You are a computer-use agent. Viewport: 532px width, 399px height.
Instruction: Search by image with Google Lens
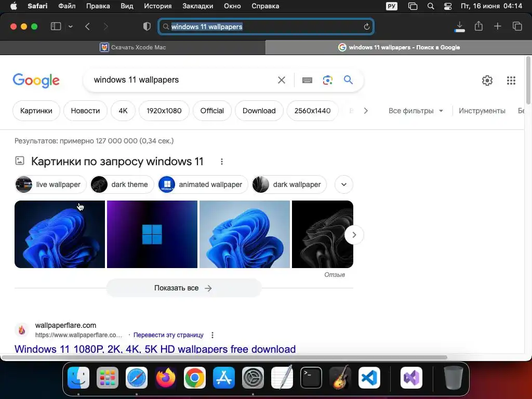327,80
